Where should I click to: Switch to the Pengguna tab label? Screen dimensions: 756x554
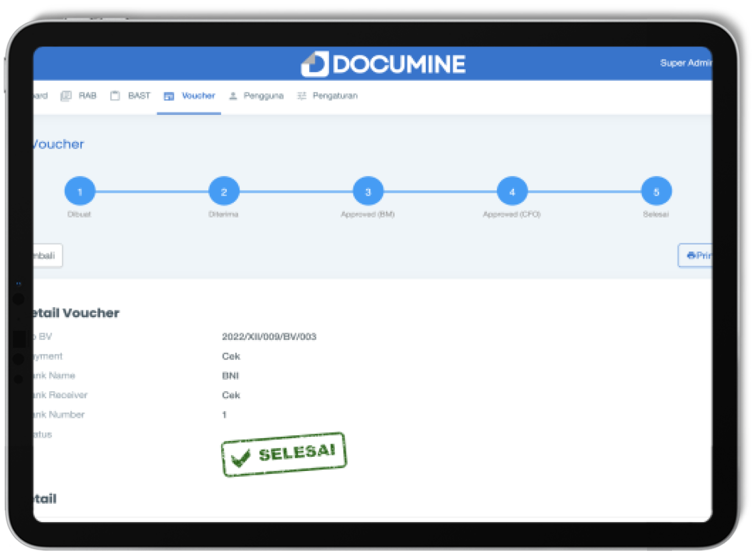[x=263, y=96]
